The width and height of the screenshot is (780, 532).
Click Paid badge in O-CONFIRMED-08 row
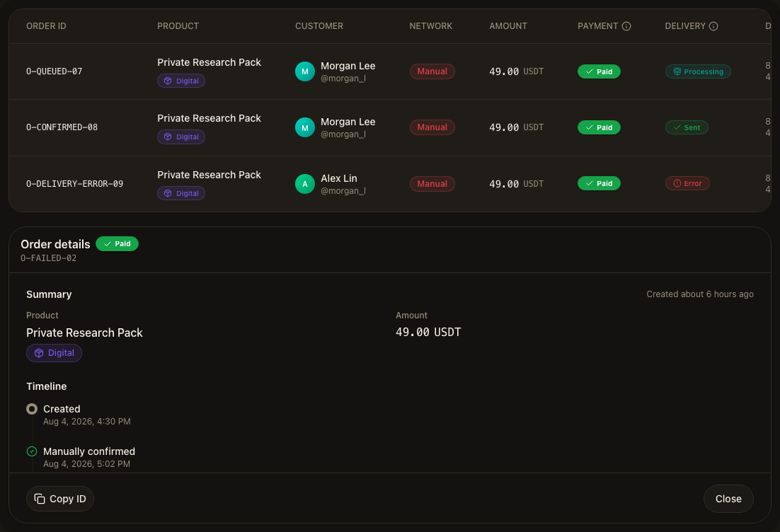[599, 128]
